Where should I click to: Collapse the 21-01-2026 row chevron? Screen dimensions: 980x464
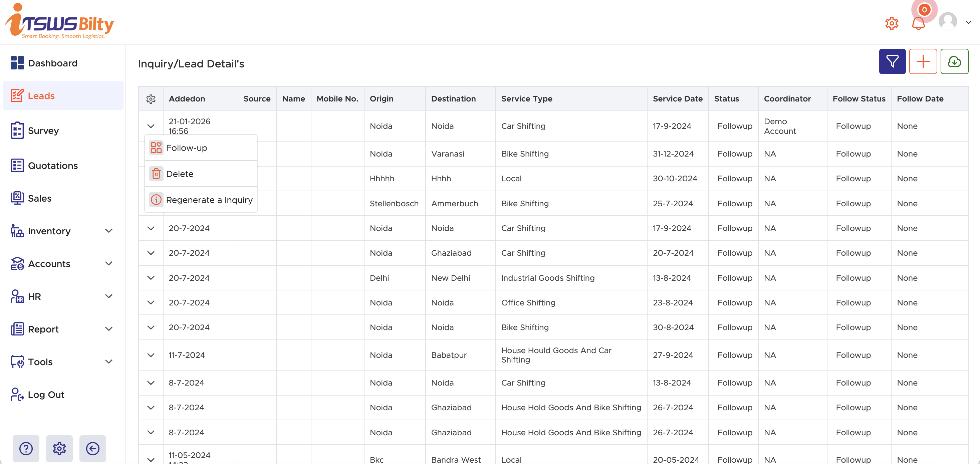[x=151, y=126]
